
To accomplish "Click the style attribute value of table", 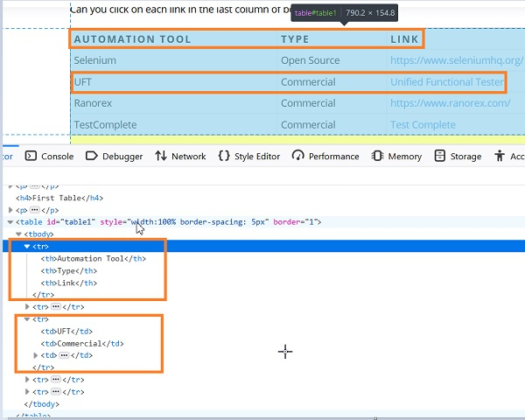I will tap(198, 222).
